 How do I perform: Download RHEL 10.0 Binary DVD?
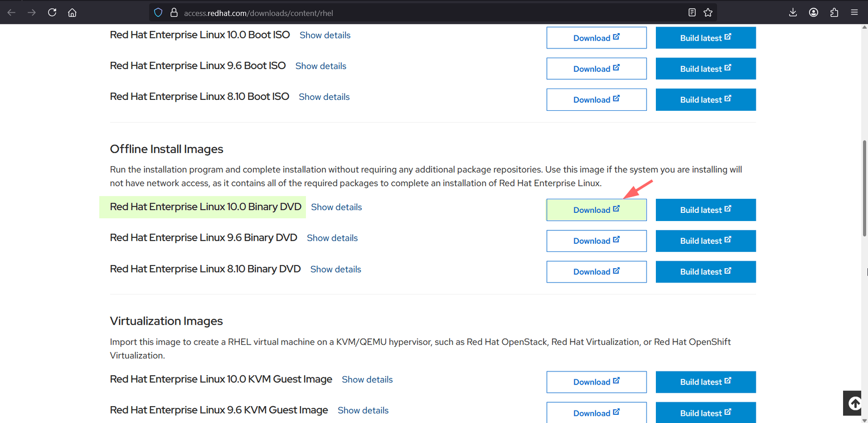[596, 210]
